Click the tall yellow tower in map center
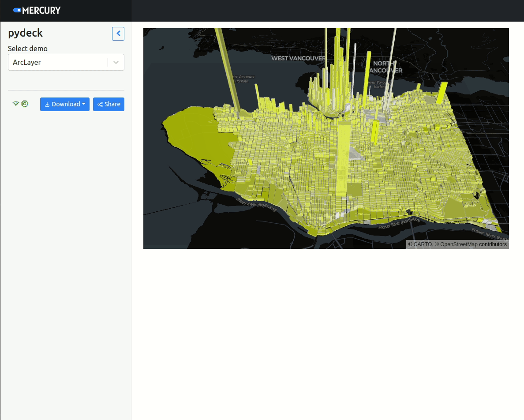The height and width of the screenshot is (420, 524). tap(344, 159)
